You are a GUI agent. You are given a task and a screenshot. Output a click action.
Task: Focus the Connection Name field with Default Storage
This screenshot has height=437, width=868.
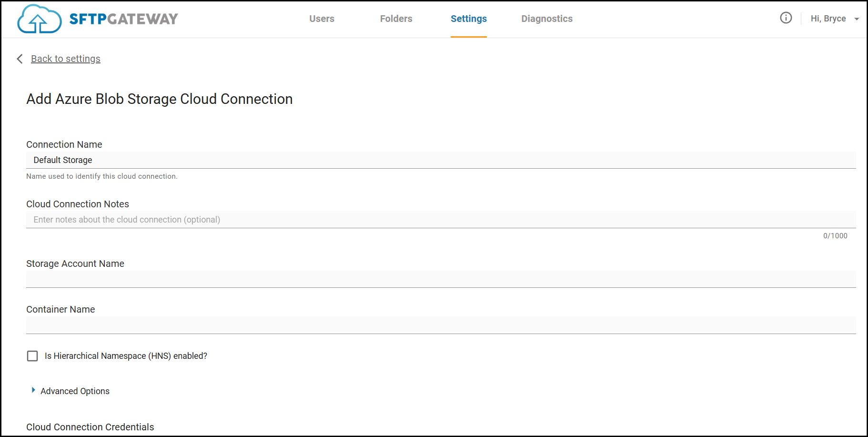click(x=441, y=160)
